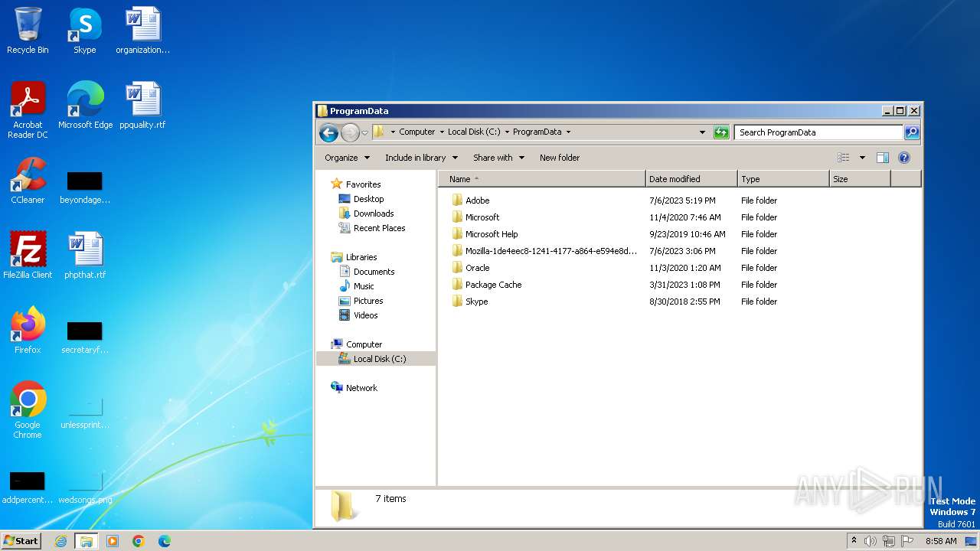
Task: Click the Change your view icon
Action: pos(843,158)
